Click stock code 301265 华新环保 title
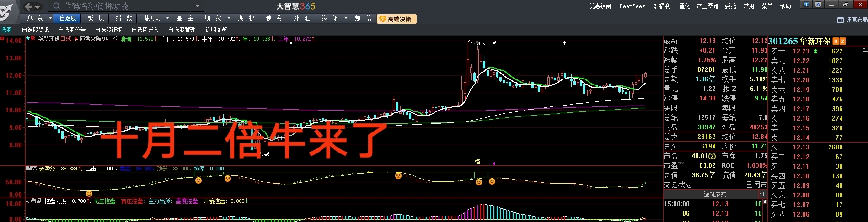This screenshot has height=222, width=868. pyautogui.click(x=799, y=42)
